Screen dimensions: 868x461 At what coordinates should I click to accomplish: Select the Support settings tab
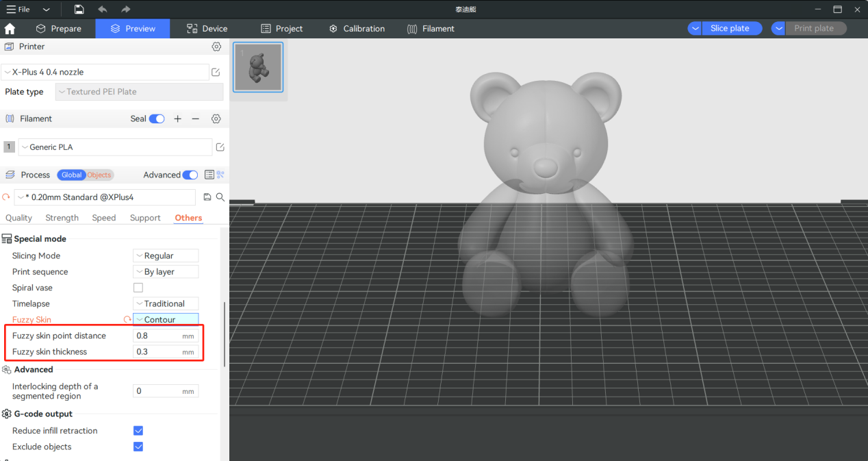(145, 218)
